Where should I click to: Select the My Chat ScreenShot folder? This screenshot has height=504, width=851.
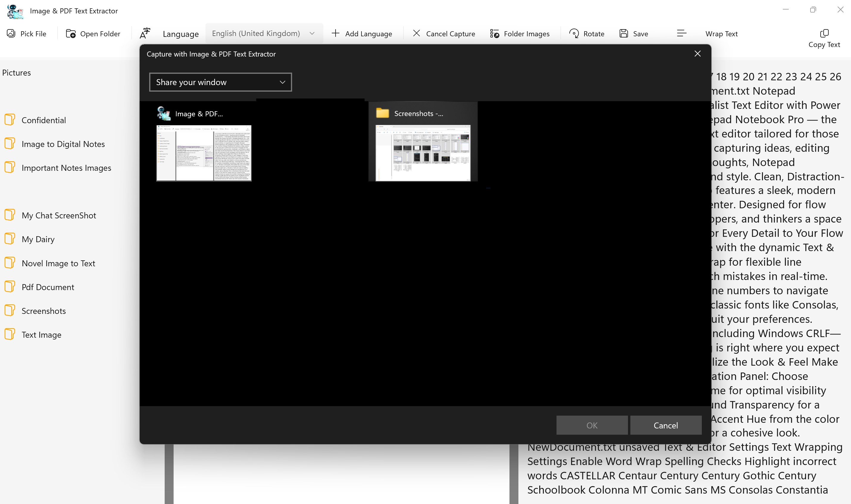[58, 215]
